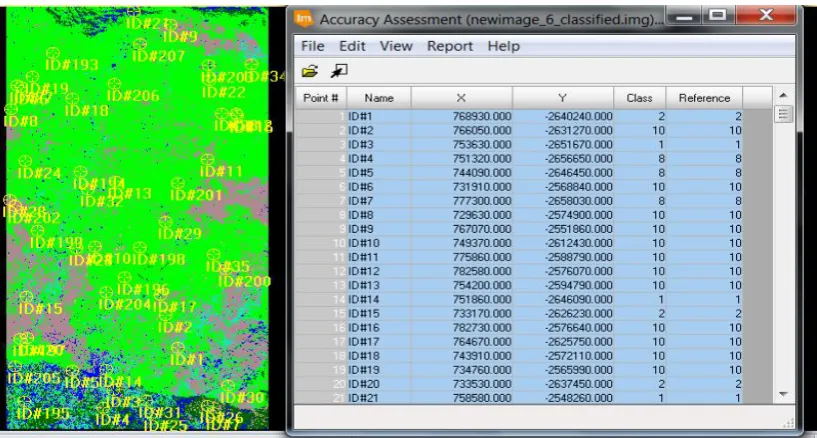Viewport: 817px width, 438px height.
Task: Click point marker ID#195 in the viewer
Action: point(24,402)
